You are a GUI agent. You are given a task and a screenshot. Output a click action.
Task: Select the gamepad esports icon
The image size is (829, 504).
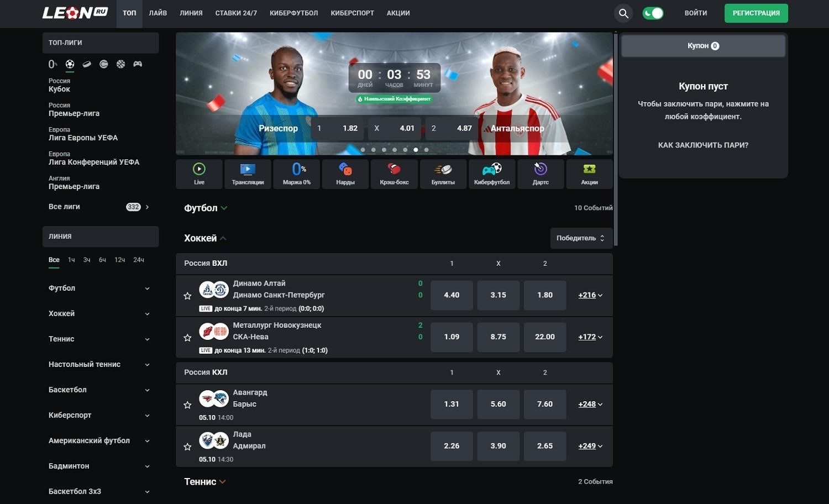[138, 64]
